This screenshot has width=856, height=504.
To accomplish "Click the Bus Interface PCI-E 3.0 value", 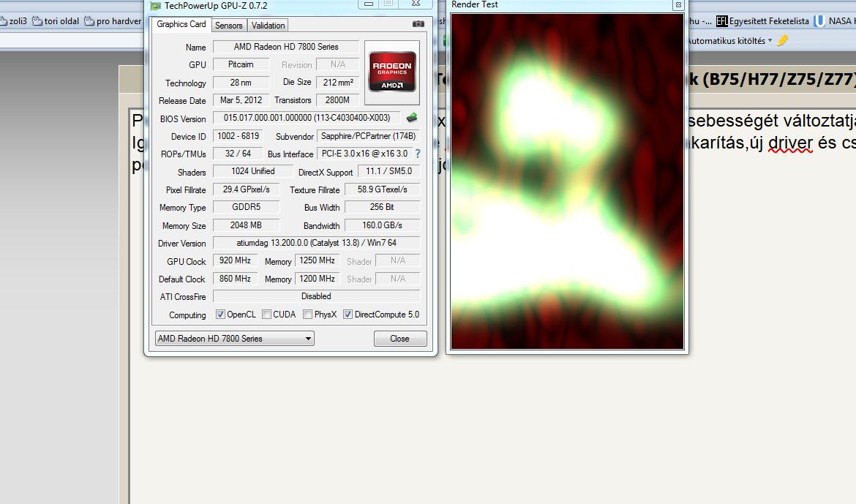I will (x=364, y=154).
